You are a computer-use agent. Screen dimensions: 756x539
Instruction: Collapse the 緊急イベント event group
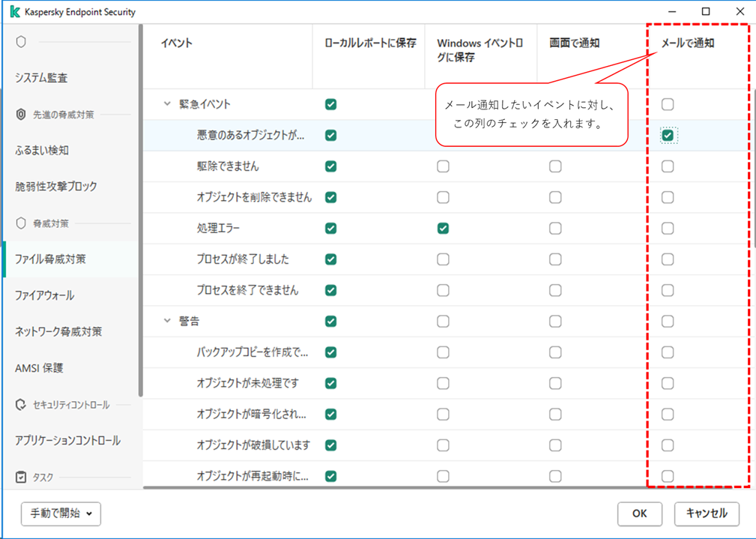click(167, 104)
